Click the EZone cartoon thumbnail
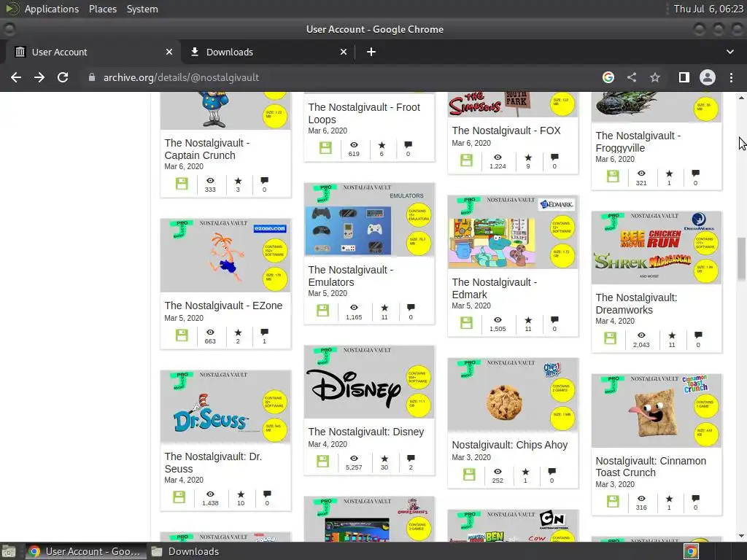747x560 pixels. [x=225, y=255]
